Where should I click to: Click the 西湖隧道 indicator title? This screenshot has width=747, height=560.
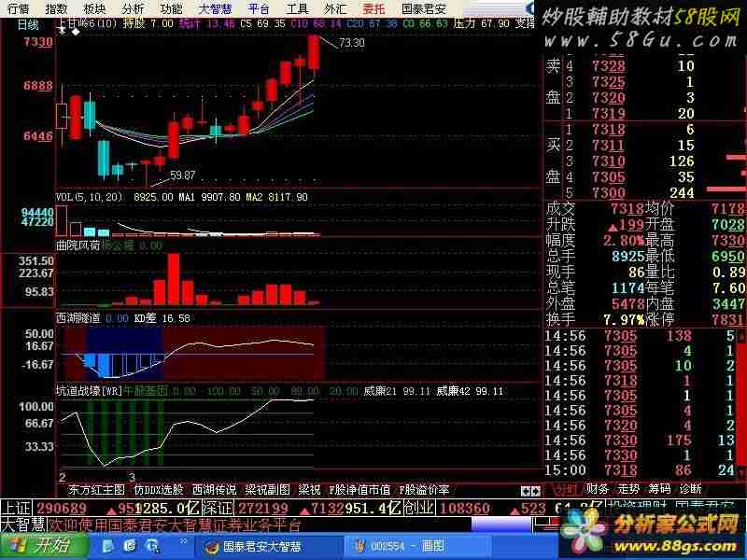pos(78,318)
